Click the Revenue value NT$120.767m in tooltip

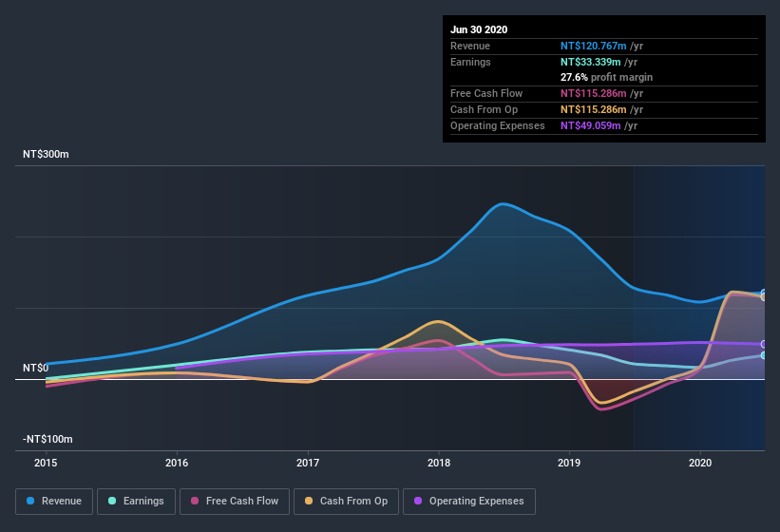595,46
